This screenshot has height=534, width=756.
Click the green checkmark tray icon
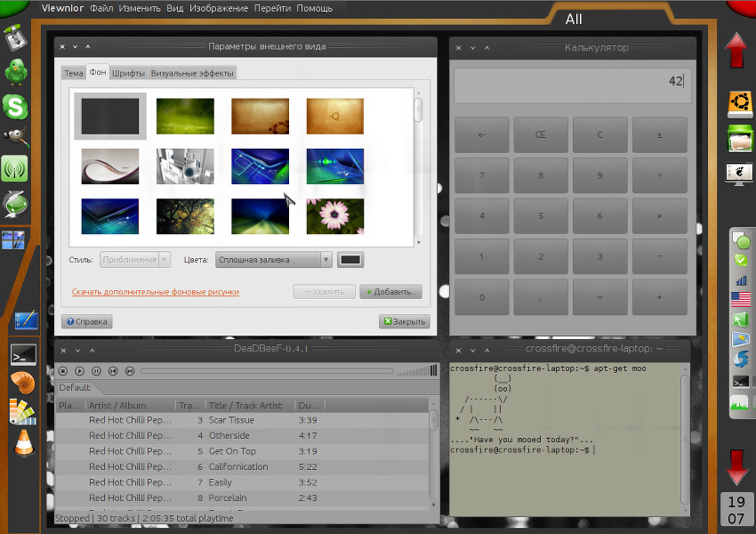741,261
